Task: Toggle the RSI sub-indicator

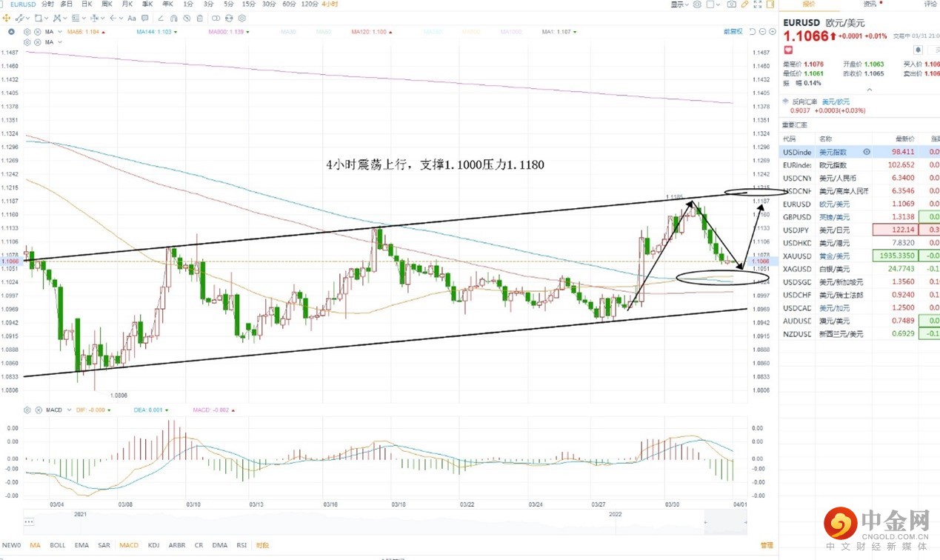Action: tap(241, 545)
